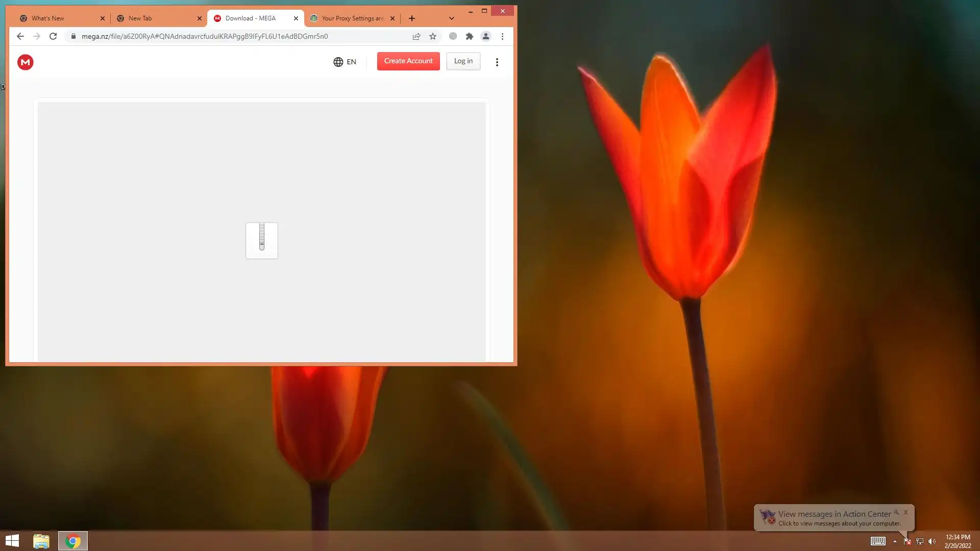Click the Create Account button
This screenshot has height=551, width=980.
[x=408, y=61]
